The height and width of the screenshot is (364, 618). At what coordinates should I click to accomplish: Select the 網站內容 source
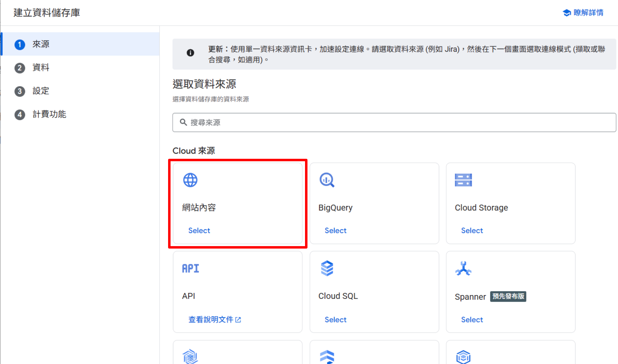coord(199,231)
